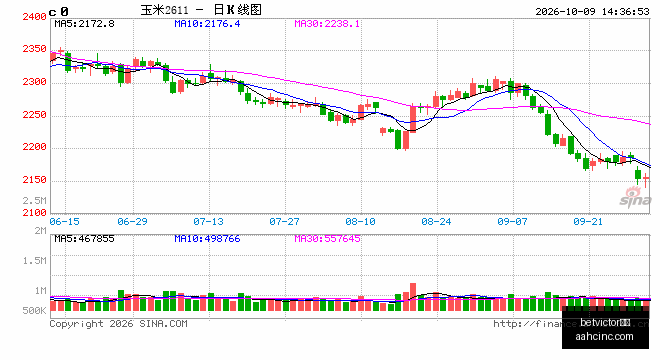Click the c 0 label at the top left
The image size is (660, 360).
(x=59, y=12)
